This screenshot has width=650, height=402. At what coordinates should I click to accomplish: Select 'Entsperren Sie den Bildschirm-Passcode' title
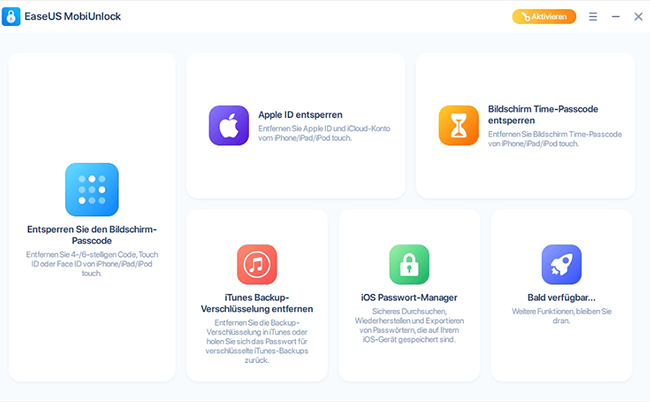point(92,236)
